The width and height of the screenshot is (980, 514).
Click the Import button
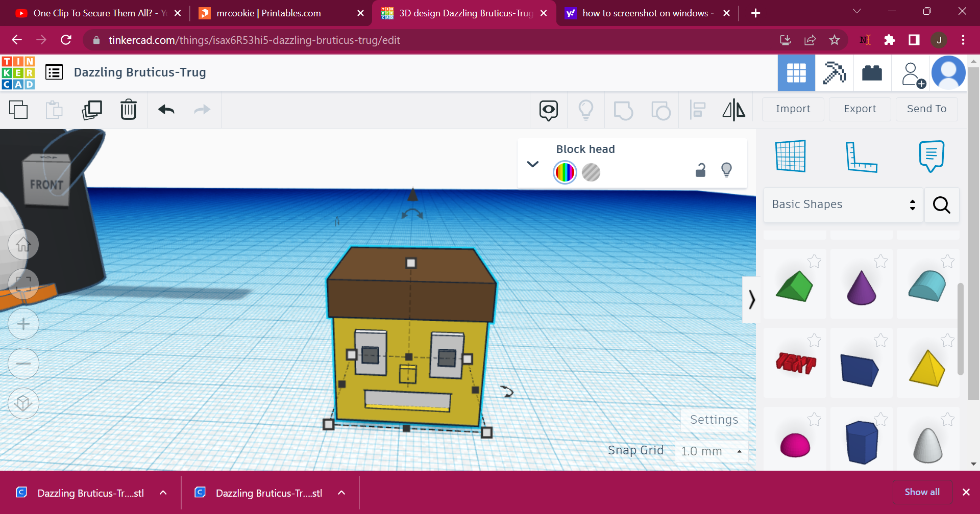[x=793, y=109]
